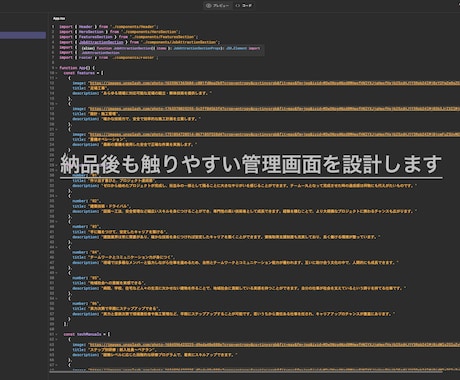
Task: Click the number: "06" property line
Action: (x=87, y=304)
